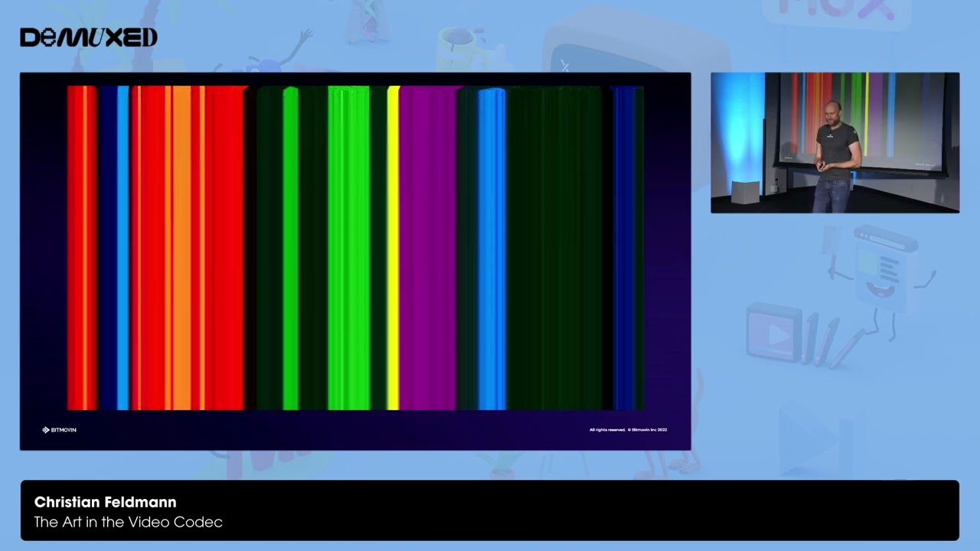
Task: Click the speaker name Christian Feldmann
Action: (106, 502)
